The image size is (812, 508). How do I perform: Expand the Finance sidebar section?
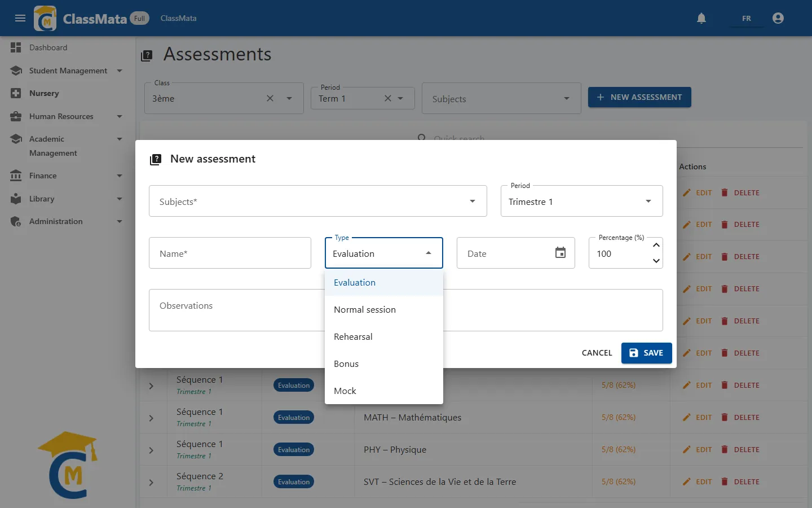(68, 176)
